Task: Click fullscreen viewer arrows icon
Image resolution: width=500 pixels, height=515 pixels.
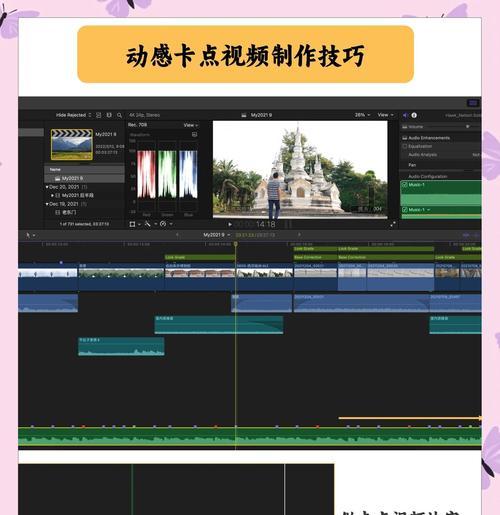Action: (393, 224)
